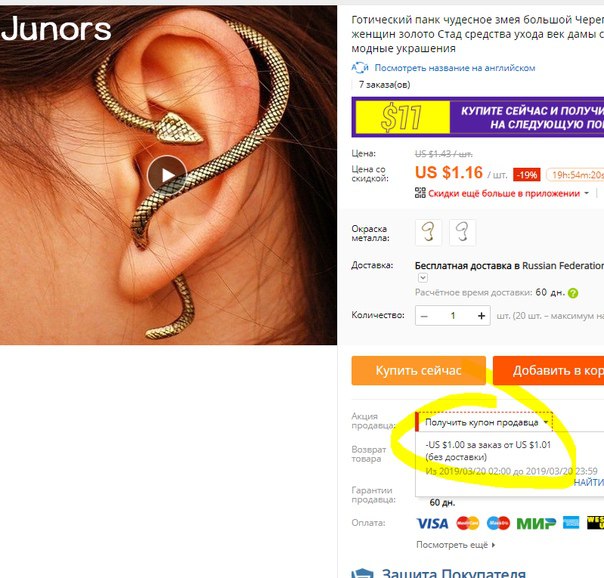Screen dimensions: 604x578
Task: Click the quantity input field
Action: tap(453, 316)
